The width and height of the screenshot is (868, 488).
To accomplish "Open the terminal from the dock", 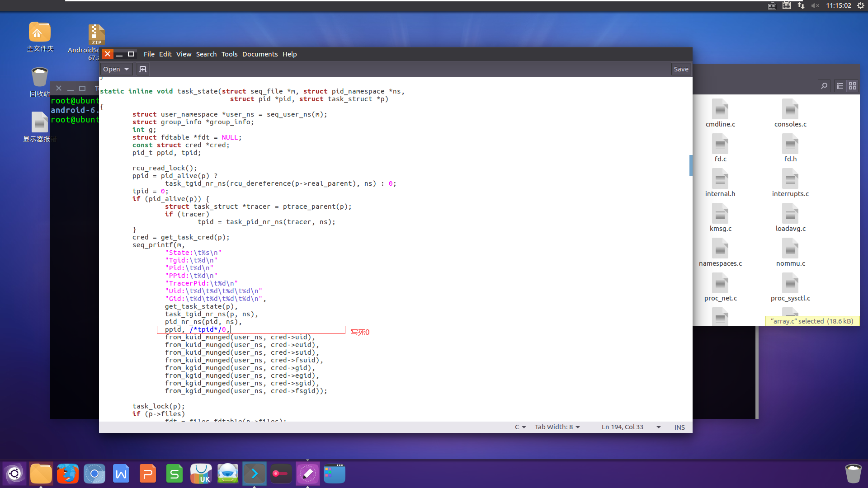I will point(255,474).
